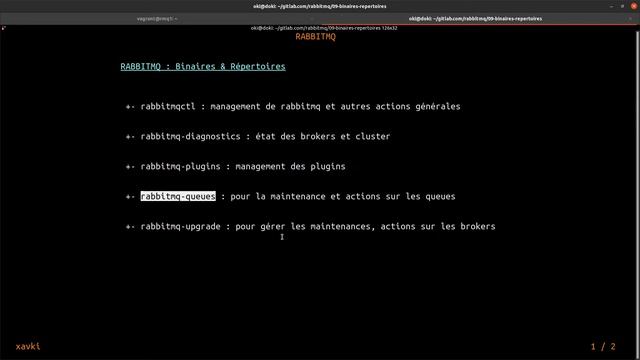Close the oki@doki terminal tab
Viewport: 640px width, 360px height.
tap(631, 19)
